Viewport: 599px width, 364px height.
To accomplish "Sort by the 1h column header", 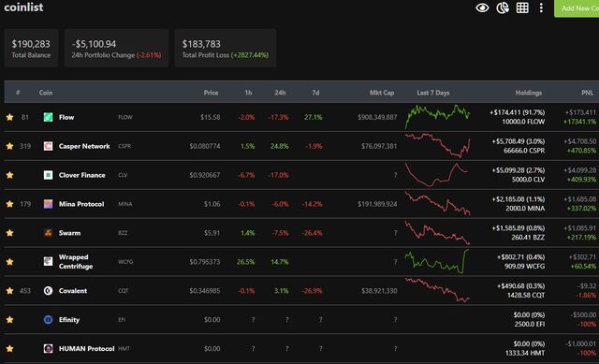I will [248, 93].
